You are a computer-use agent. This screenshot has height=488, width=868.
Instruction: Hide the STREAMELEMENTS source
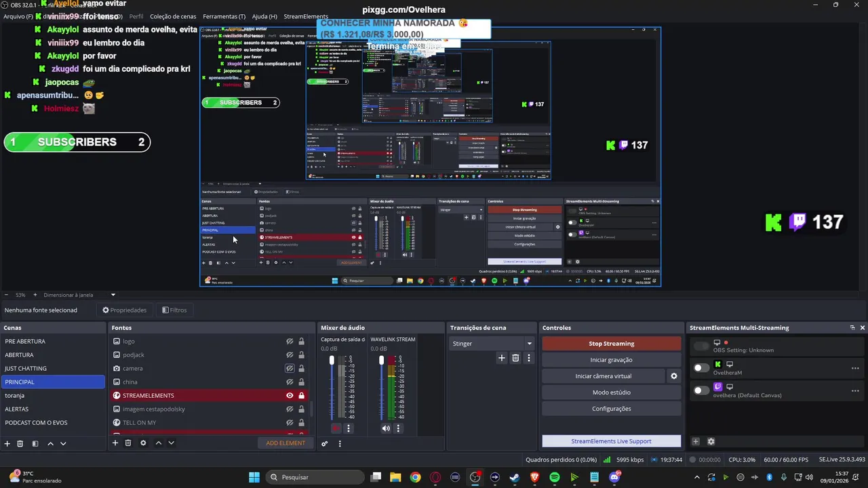click(290, 396)
